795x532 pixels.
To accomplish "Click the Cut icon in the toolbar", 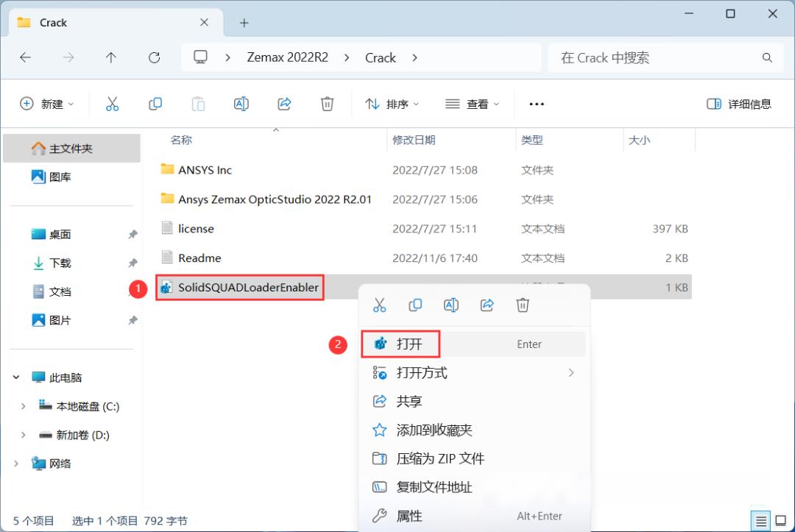I will click(x=112, y=104).
